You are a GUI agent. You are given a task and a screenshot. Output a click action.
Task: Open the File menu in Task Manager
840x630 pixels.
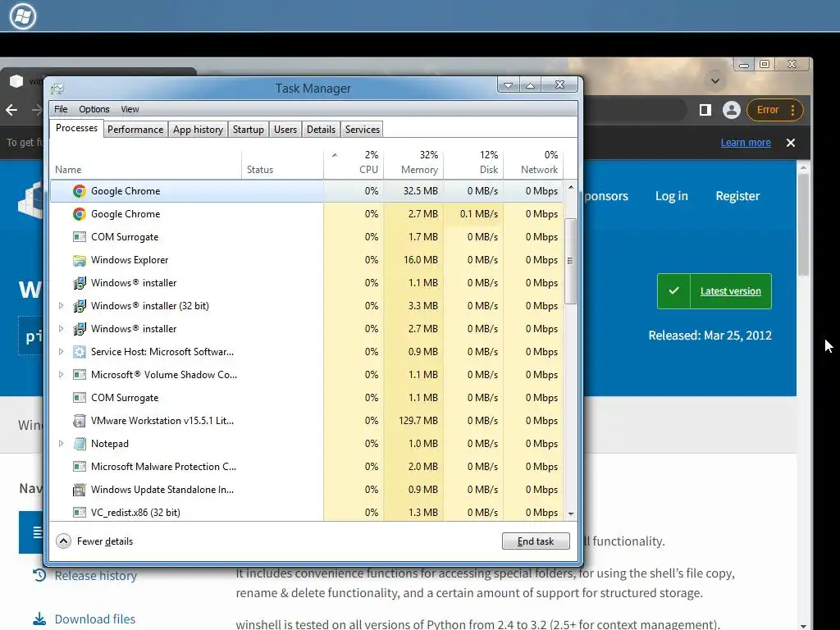pyautogui.click(x=61, y=109)
